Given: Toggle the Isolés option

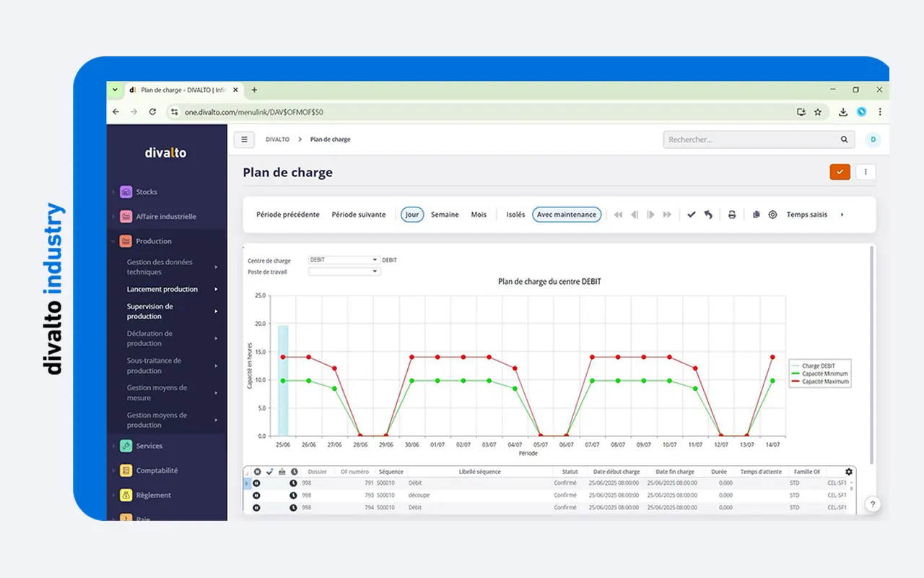Looking at the screenshot, I should pyautogui.click(x=515, y=215).
